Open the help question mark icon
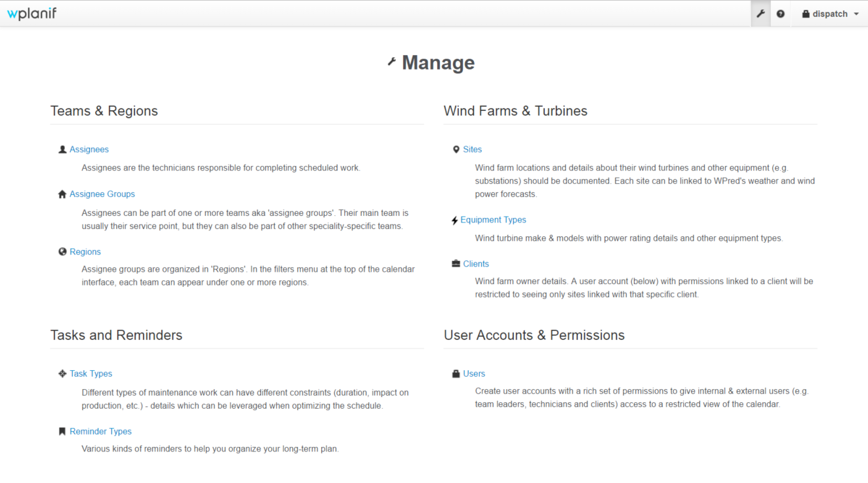 click(x=780, y=14)
